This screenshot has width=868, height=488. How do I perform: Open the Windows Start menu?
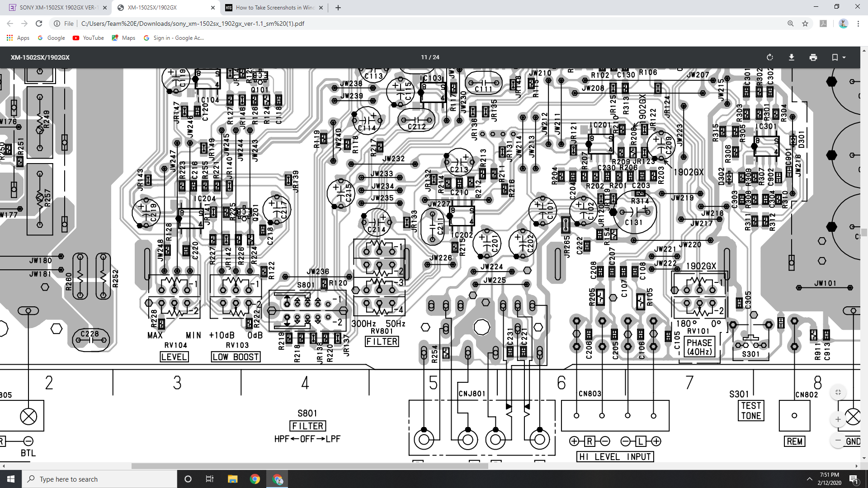[x=11, y=479]
